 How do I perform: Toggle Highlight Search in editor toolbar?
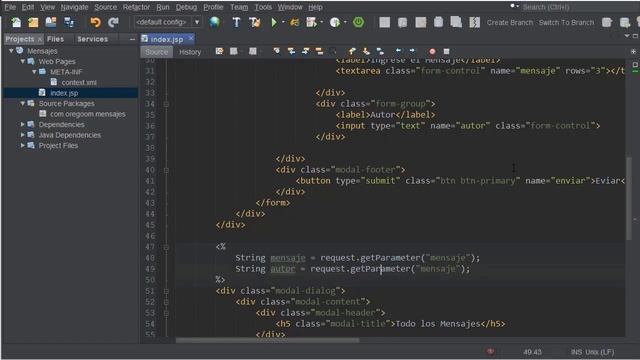coord(319,51)
